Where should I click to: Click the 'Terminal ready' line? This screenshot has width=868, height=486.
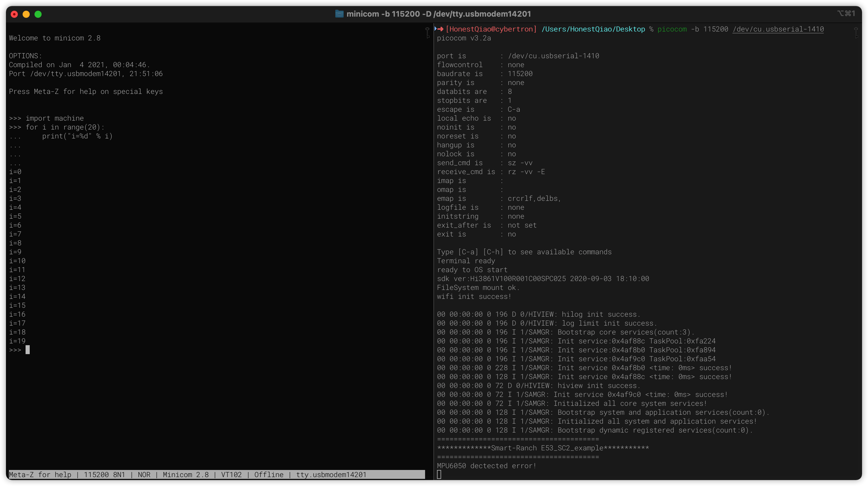466,261
